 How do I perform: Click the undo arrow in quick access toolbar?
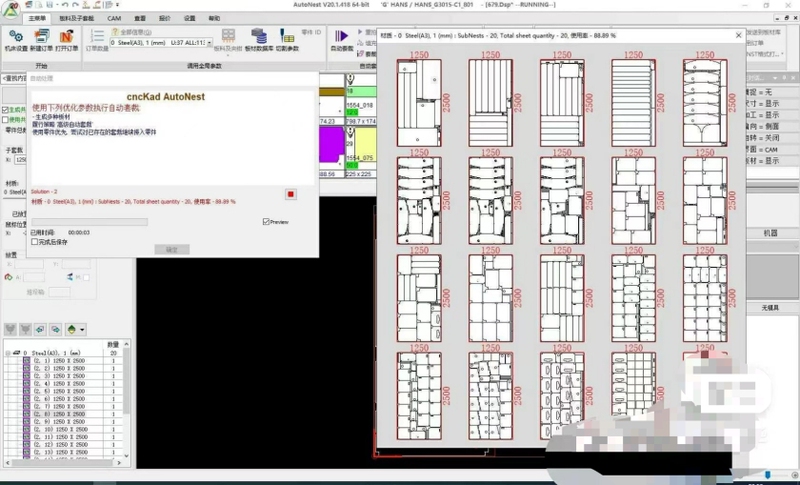pos(65,5)
